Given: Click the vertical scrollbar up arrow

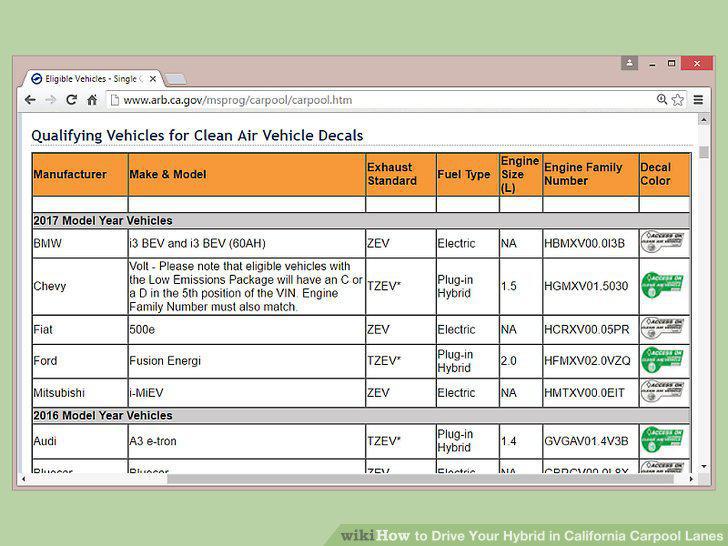Looking at the screenshot, I should click(704, 120).
